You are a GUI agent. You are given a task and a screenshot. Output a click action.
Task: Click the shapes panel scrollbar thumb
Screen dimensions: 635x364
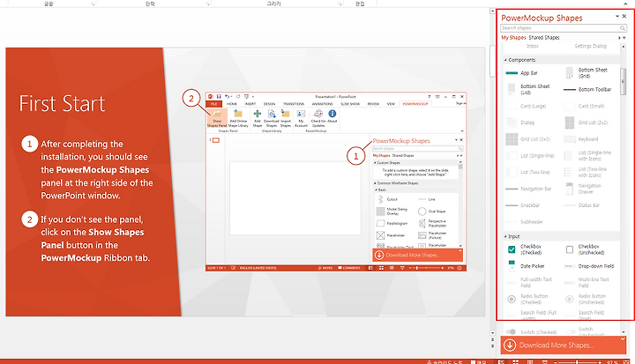click(624, 81)
